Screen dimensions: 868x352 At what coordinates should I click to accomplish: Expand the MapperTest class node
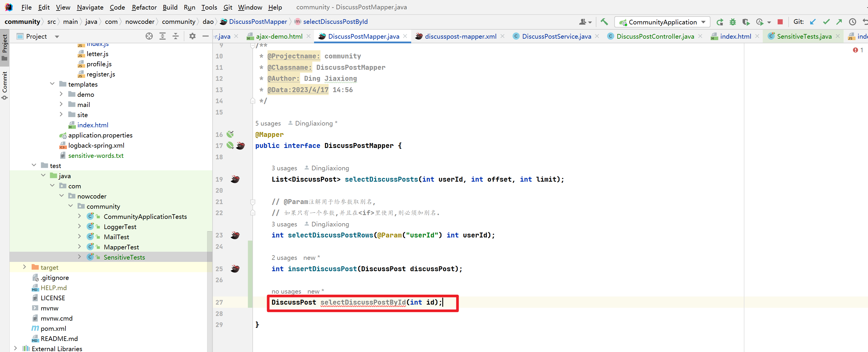point(79,246)
